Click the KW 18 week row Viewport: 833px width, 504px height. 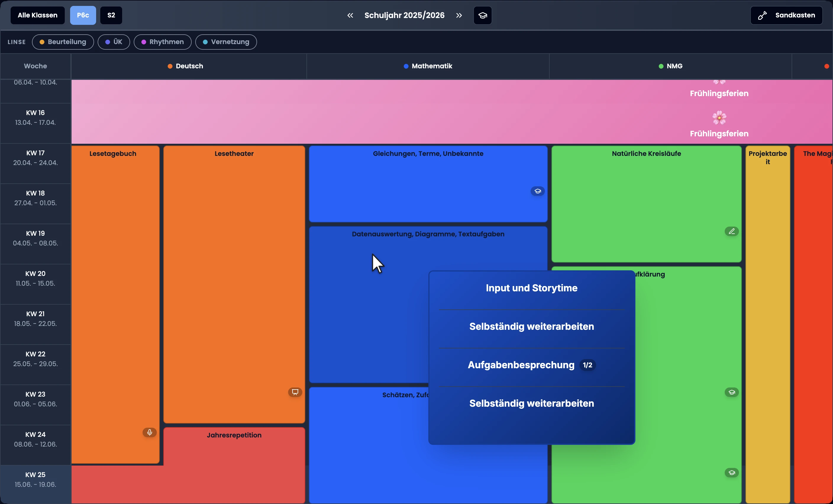(x=35, y=204)
